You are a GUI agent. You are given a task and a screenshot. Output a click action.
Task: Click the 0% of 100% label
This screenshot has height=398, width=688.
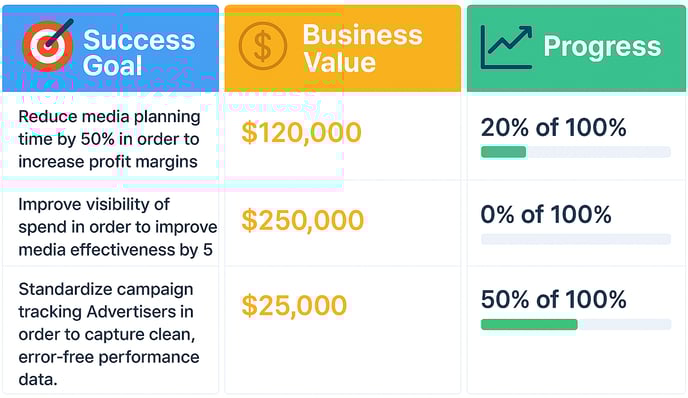(x=546, y=215)
